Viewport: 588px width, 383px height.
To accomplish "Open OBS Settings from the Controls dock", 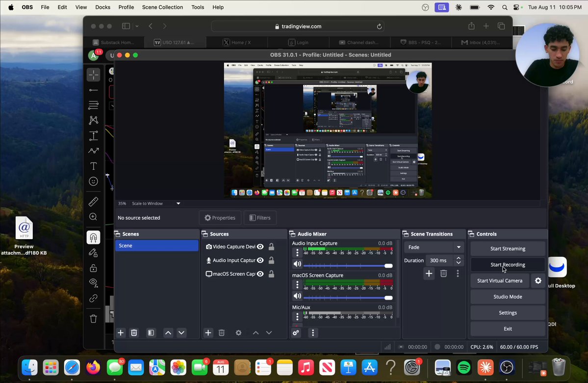I will point(508,313).
